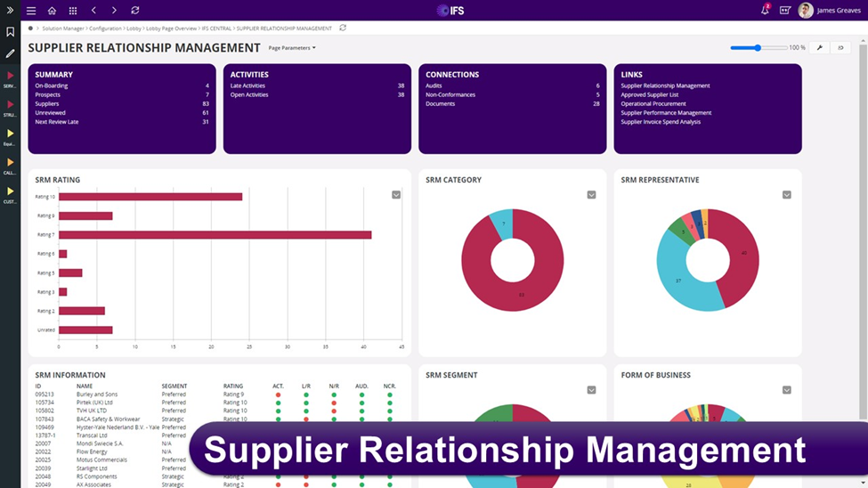Click the zoom level slider handle
The width and height of the screenshot is (868, 488).
coord(758,48)
